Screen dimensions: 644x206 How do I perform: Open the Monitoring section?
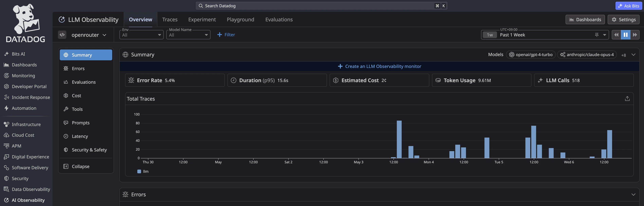coord(20,76)
